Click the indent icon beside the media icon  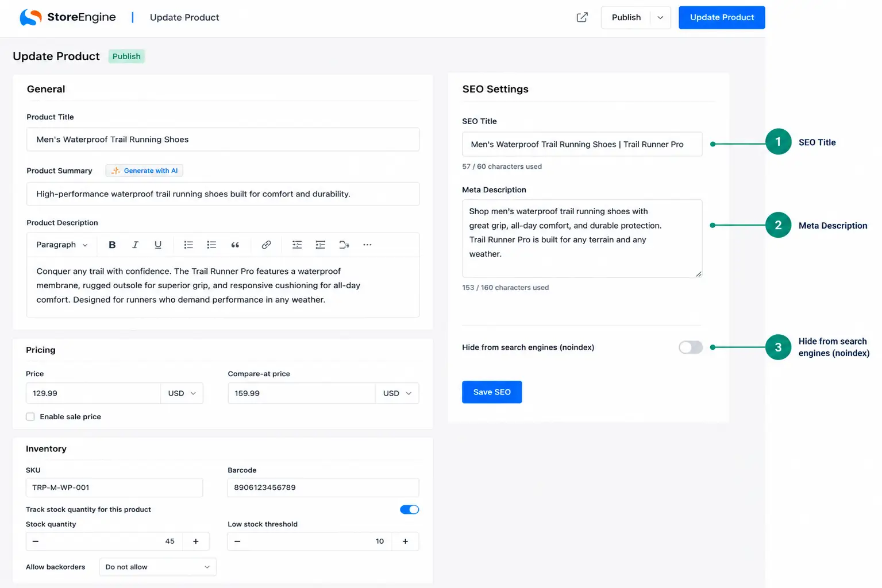pos(321,245)
